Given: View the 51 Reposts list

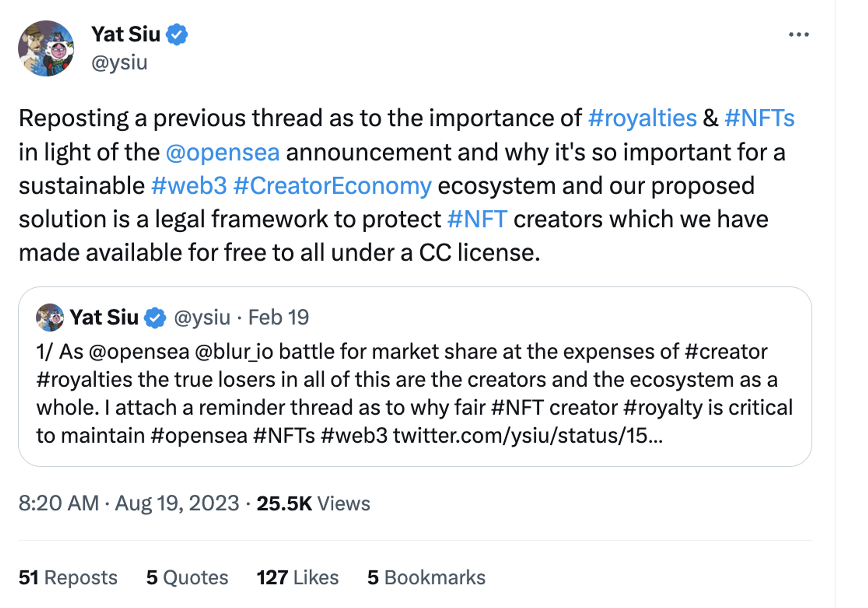Looking at the screenshot, I should click(68, 578).
